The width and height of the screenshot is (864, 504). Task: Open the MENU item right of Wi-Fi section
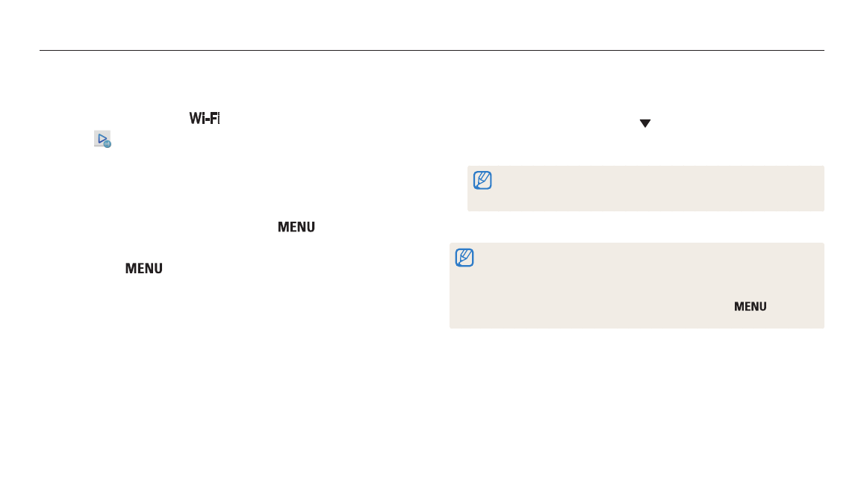(296, 227)
